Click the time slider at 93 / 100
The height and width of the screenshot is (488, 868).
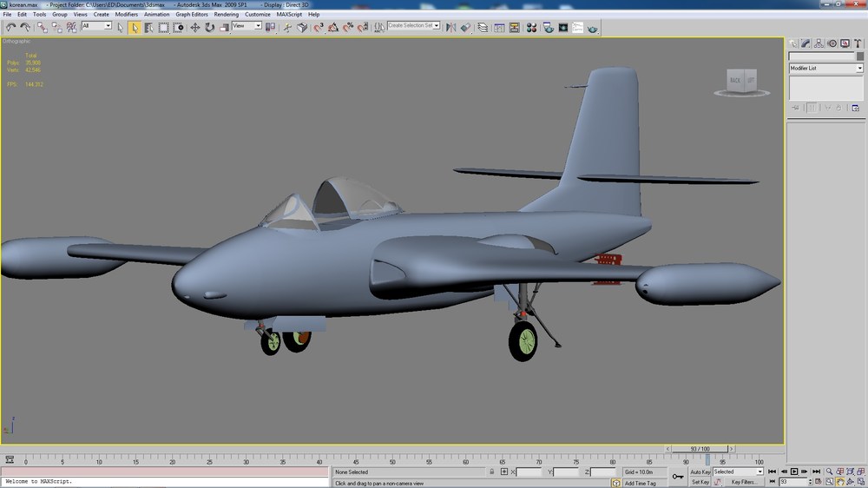700,449
